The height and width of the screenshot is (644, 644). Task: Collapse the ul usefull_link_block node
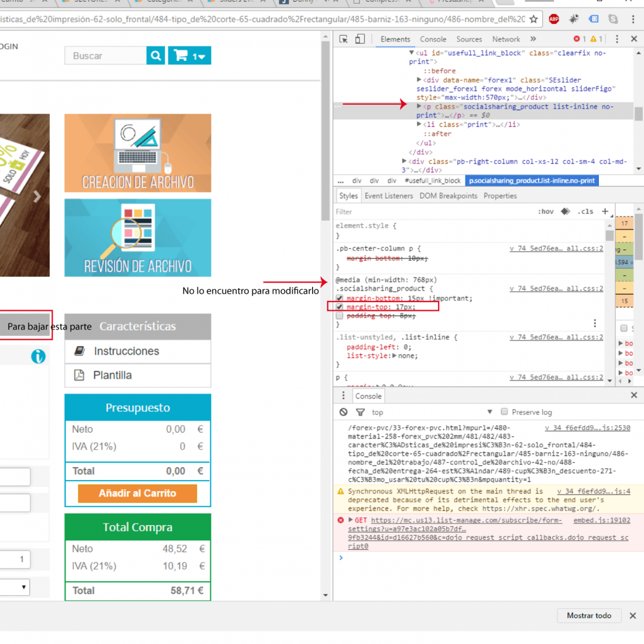coord(411,53)
